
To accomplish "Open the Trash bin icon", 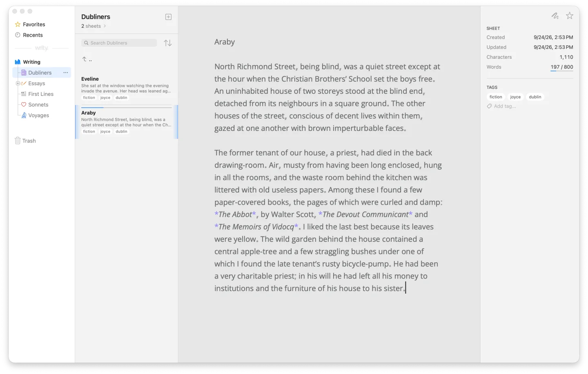I will (x=18, y=141).
